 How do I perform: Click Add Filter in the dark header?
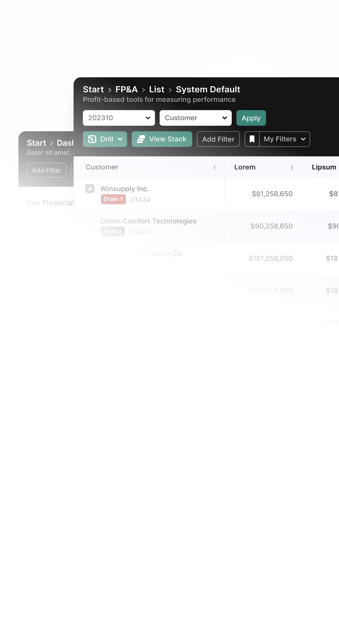218,139
